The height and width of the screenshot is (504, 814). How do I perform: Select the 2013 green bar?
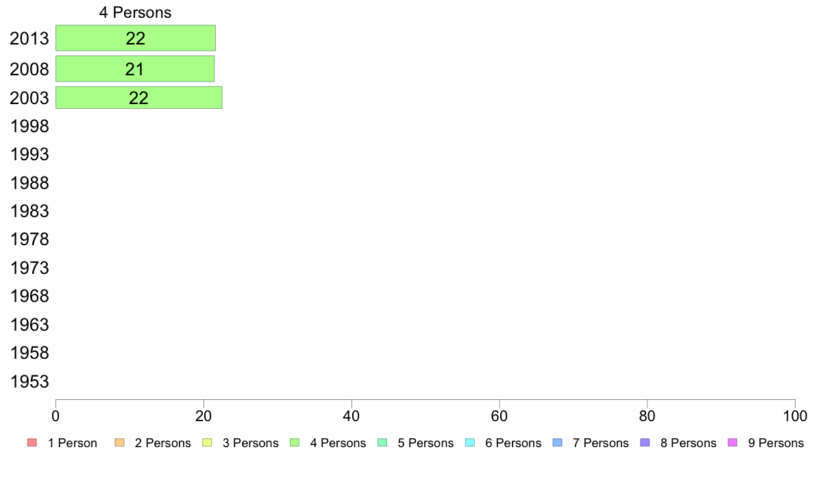pyautogui.click(x=136, y=38)
